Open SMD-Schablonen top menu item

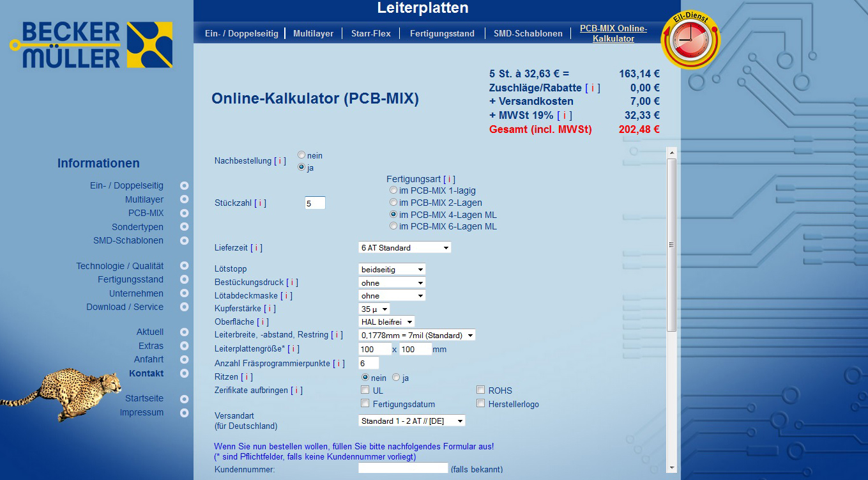tap(528, 33)
